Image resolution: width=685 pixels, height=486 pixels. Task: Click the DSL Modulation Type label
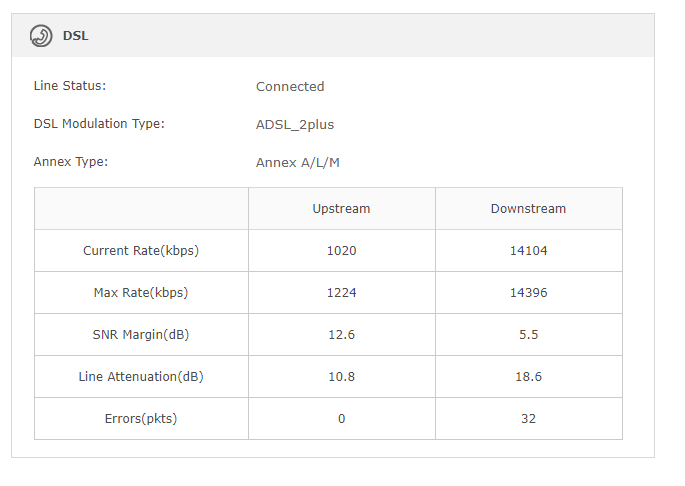(x=99, y=124)
